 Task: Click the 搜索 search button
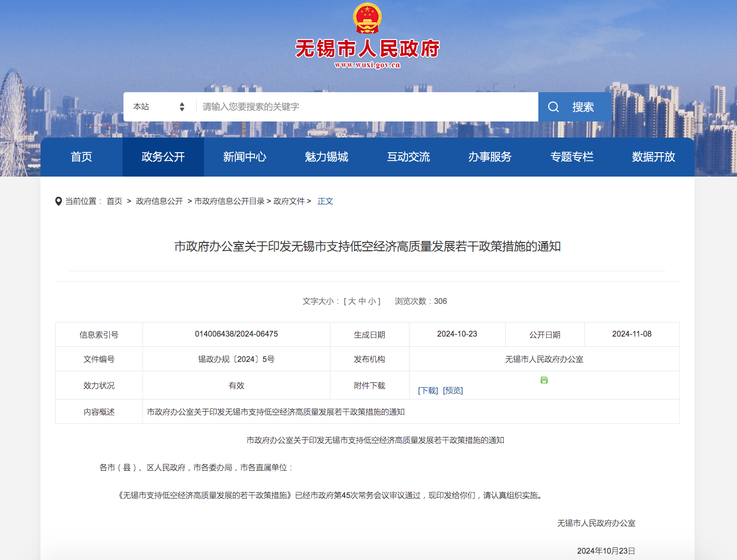[x=582, y=106]
